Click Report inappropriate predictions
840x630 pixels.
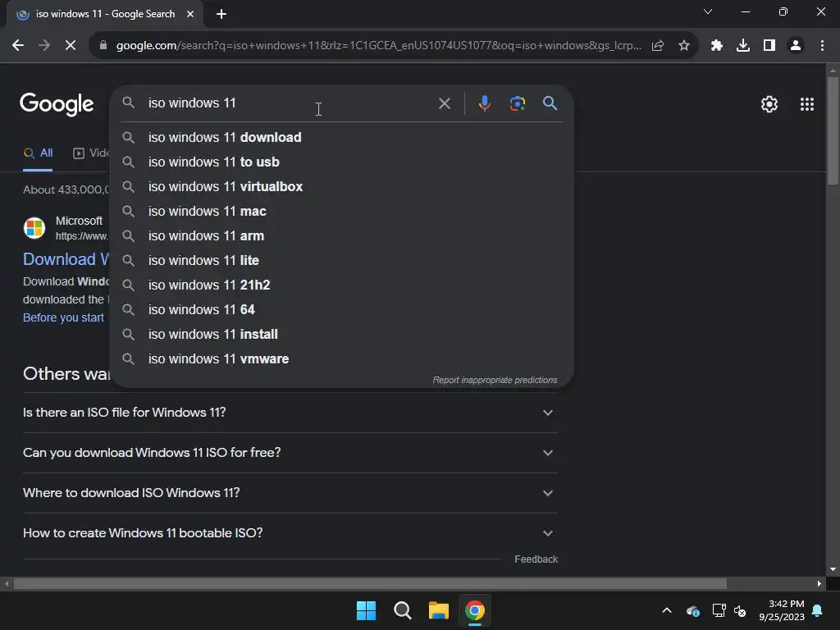(495, 381)
